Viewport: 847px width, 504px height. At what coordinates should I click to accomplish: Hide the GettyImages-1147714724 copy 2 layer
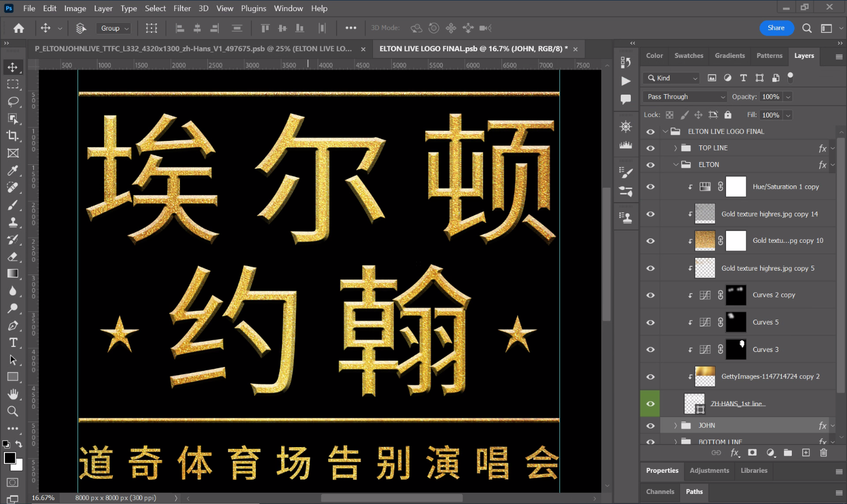tap(650, 376)
